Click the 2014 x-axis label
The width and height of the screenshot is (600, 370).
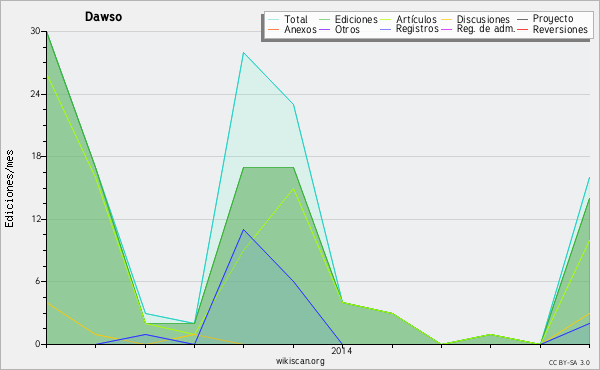pos(341,350)
